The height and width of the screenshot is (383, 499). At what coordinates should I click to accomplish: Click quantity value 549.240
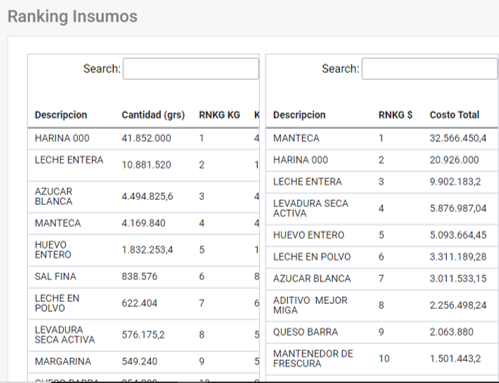139,362
